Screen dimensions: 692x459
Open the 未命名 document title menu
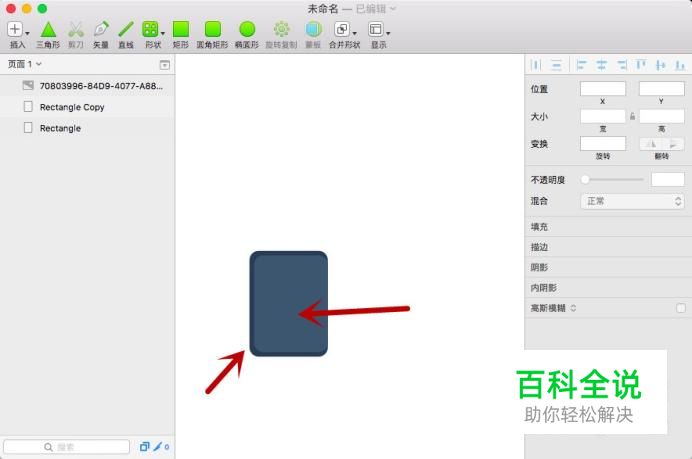(352, 9)
